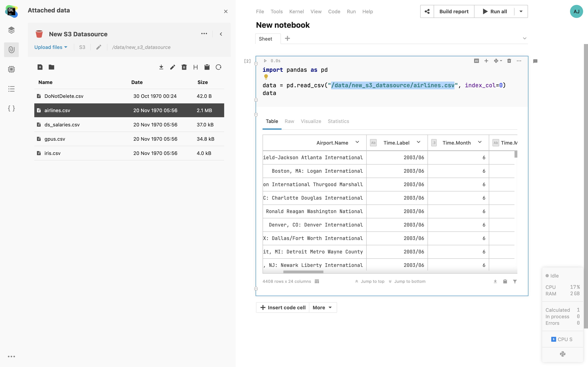
Task: Collapse datasource panel with left chevron
Action: point(221,34)
